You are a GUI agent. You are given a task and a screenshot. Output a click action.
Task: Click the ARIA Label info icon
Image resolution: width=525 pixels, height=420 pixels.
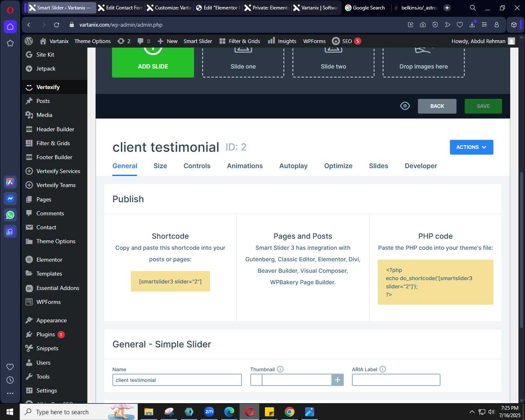383,369
